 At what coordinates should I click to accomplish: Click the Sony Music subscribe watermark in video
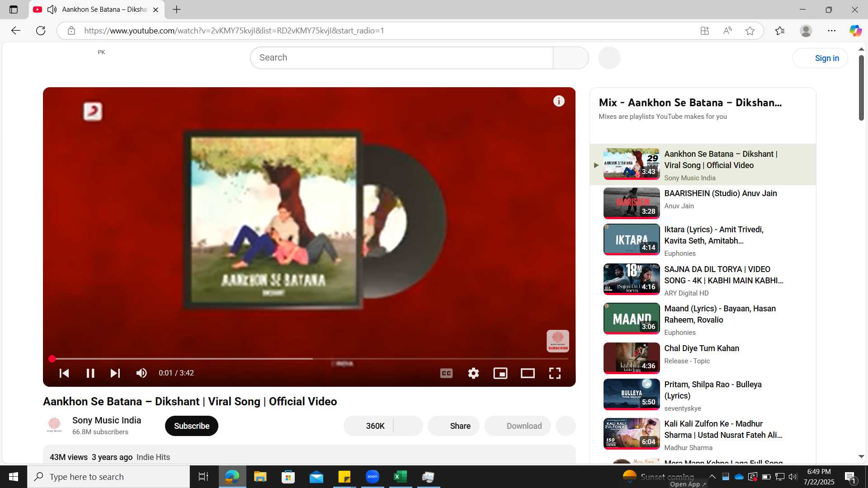pyautogui.click(x=558, y=341)
